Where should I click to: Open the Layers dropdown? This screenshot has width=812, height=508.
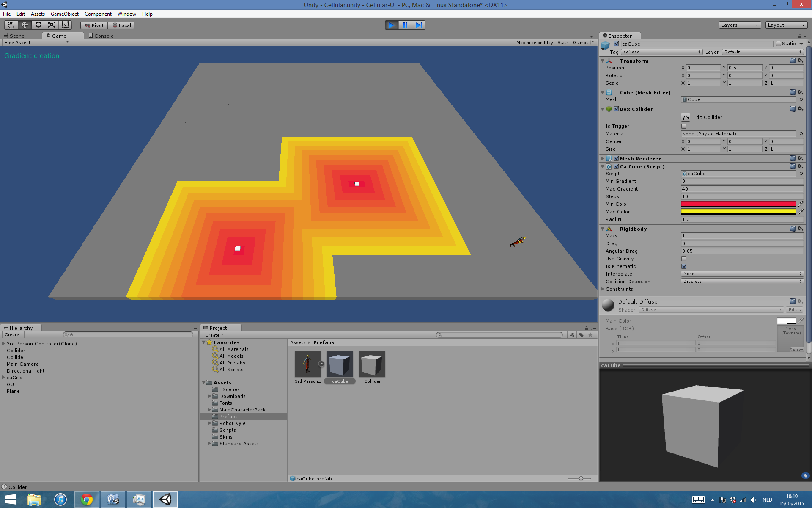740,25
